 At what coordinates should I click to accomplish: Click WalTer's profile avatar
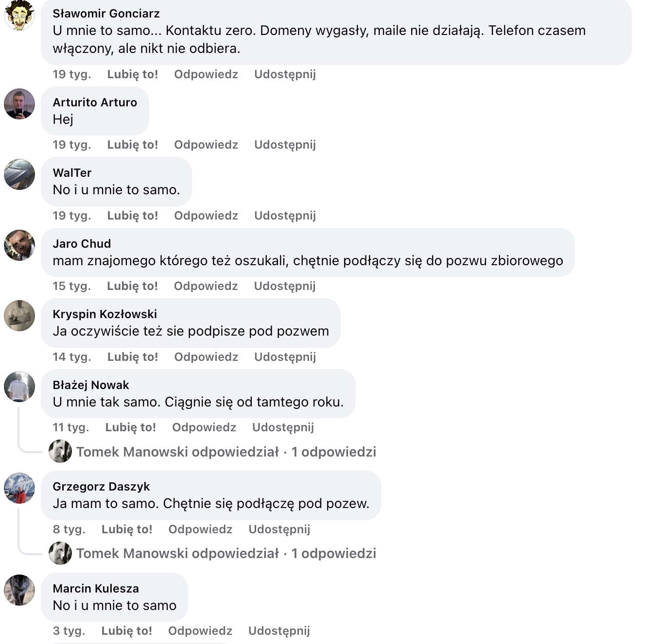[x=19, y=174]
